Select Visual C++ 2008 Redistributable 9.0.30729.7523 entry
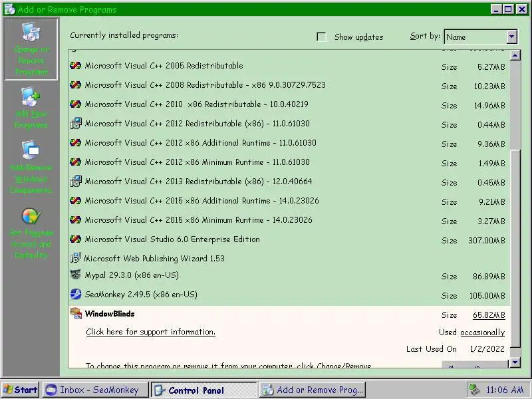The height and width of the screenshot is (399, 532). pos(289,85)
